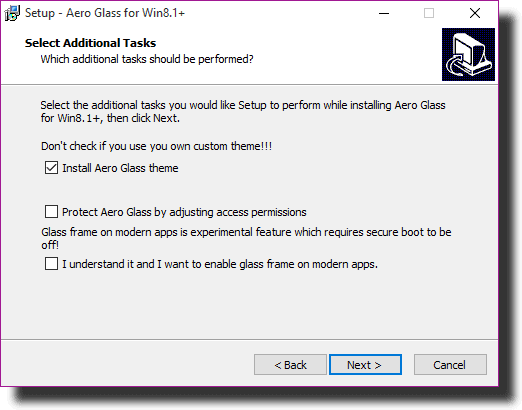522x410 pixels.
Task: Go back with the < Back button
Action: [290, 365]
